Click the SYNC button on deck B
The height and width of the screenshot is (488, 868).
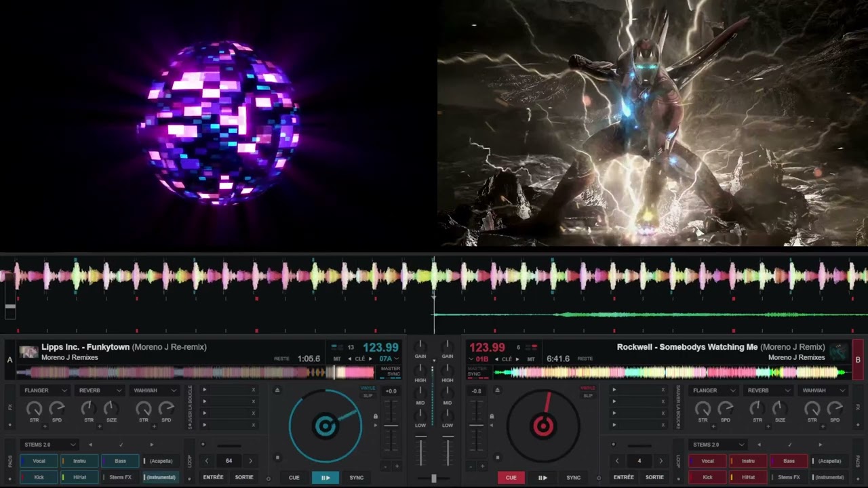[x=574, y=477]
